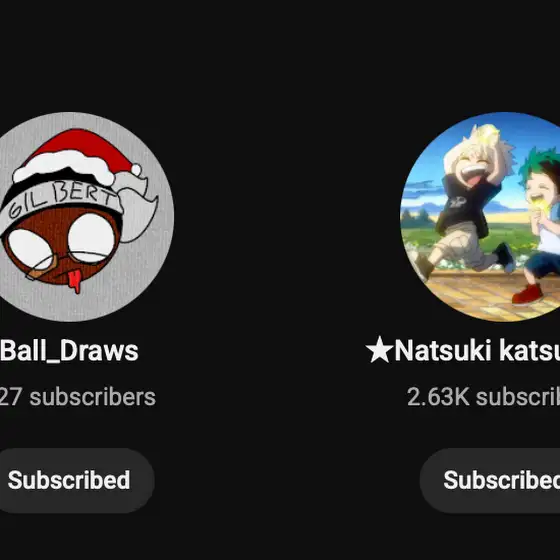Click the green-haired character in the avatar
560x560 pixels.
tap(539, 225)
